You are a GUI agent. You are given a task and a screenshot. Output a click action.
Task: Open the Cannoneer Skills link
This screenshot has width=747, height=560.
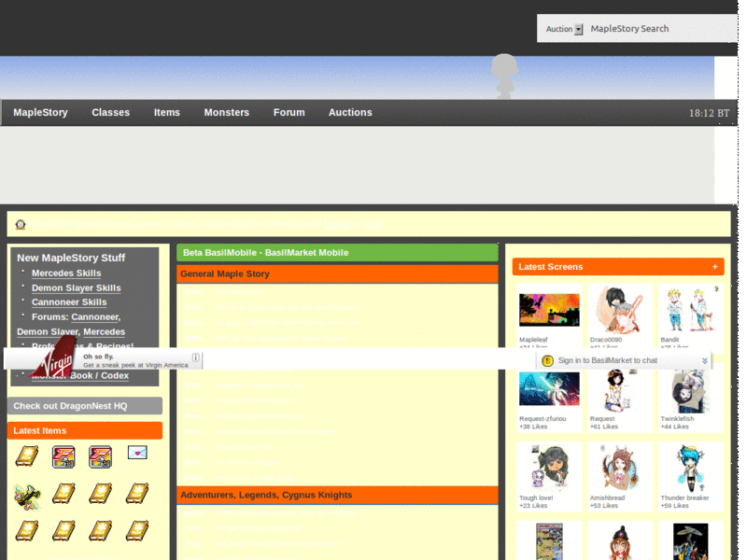pyautogui.click(x=69, y=302)
